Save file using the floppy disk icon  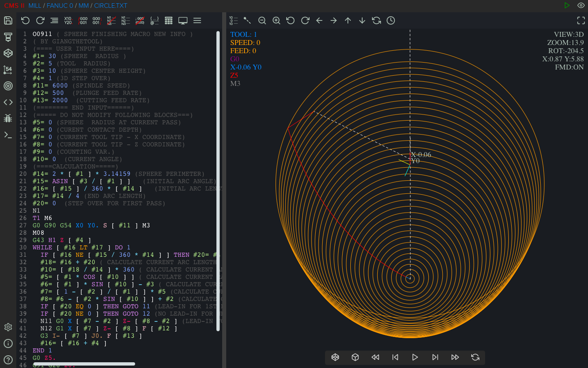tap(8, 20)
